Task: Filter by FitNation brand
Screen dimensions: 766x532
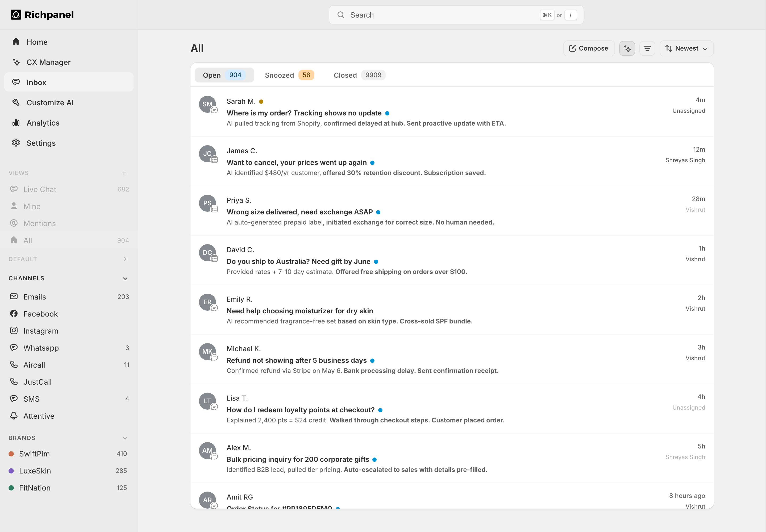Action: (69, 488)
